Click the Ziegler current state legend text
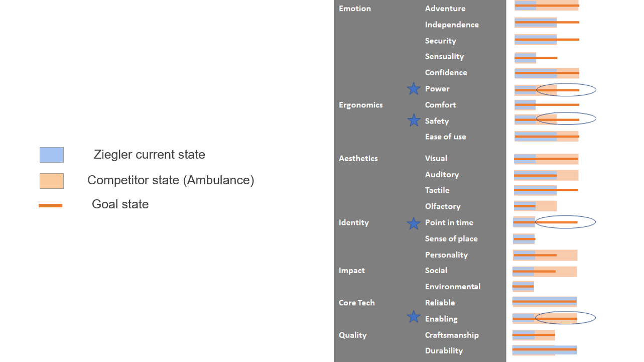Viewport: 644px width, 362px height. point(149,155)
